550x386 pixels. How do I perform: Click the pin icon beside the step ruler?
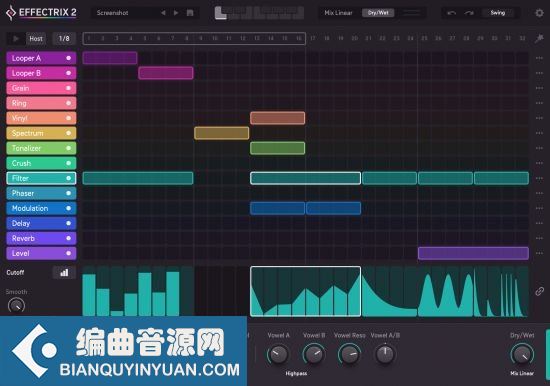pyautogui.click(x=539, y=38)
